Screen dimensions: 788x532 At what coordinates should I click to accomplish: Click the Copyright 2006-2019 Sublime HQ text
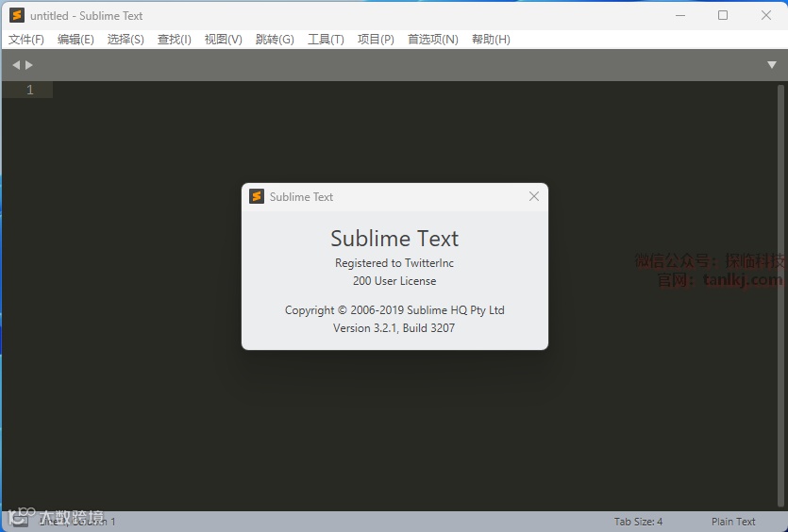tap(394, 310)
